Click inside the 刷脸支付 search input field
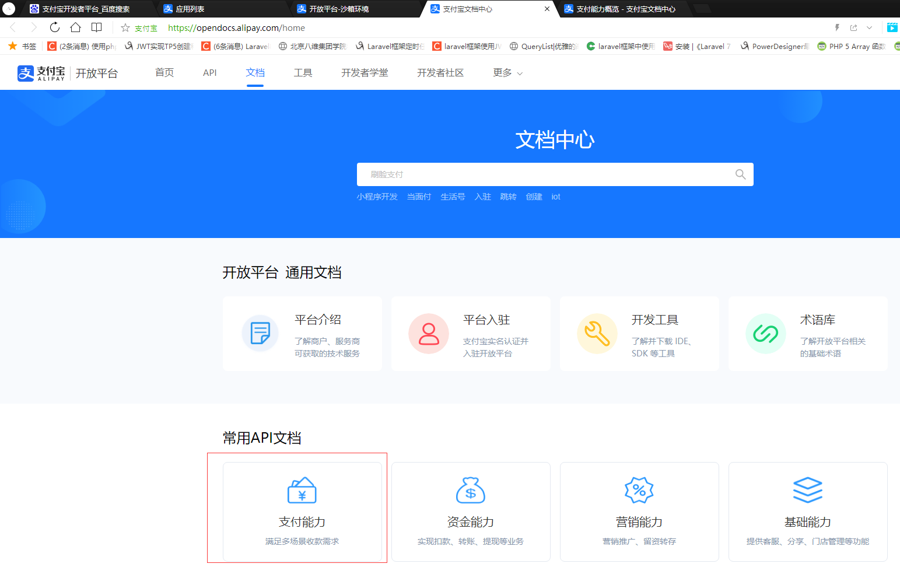 tap(525, 174)
